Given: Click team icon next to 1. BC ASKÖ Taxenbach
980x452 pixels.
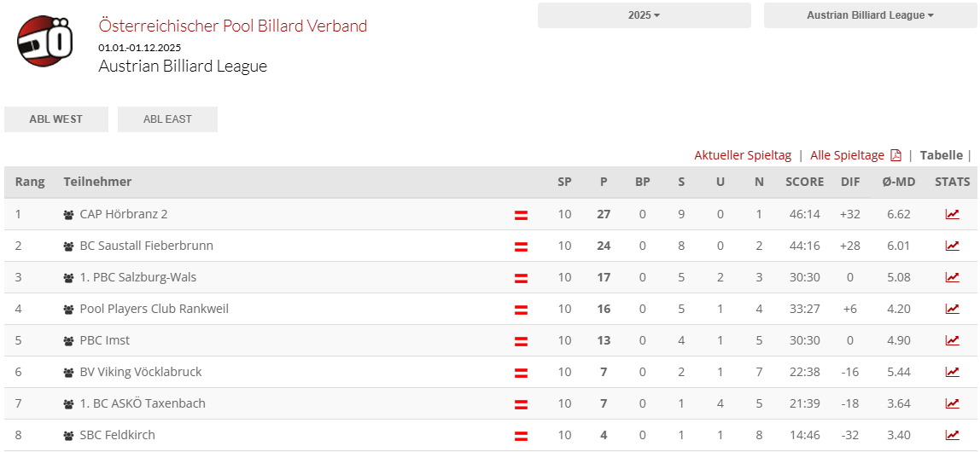Looking at the screenshot, I should tap(68, 404).
